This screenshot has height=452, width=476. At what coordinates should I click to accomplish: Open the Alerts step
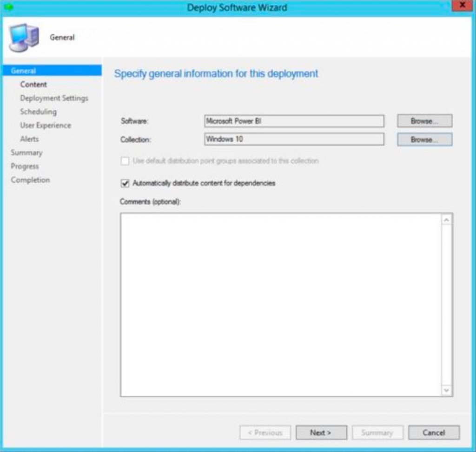click(x=29, y=139)
